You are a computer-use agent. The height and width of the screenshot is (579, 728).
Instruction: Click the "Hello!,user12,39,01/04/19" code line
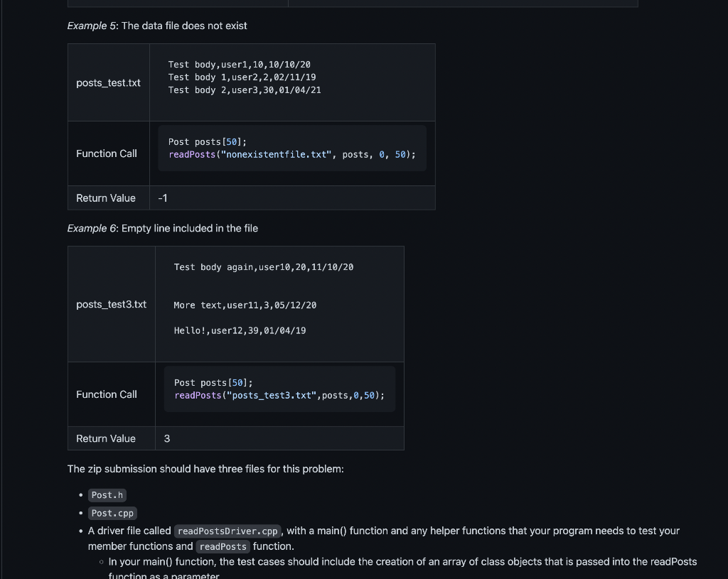click(x=240, y=330)
